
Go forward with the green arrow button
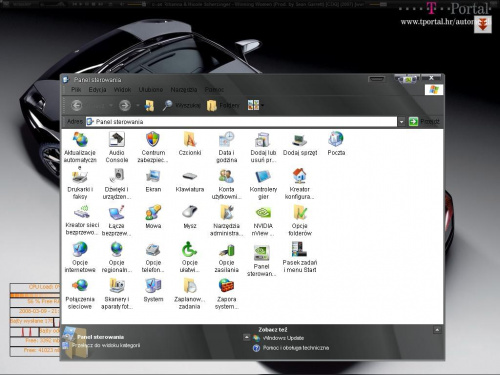[x=125, y=105]
